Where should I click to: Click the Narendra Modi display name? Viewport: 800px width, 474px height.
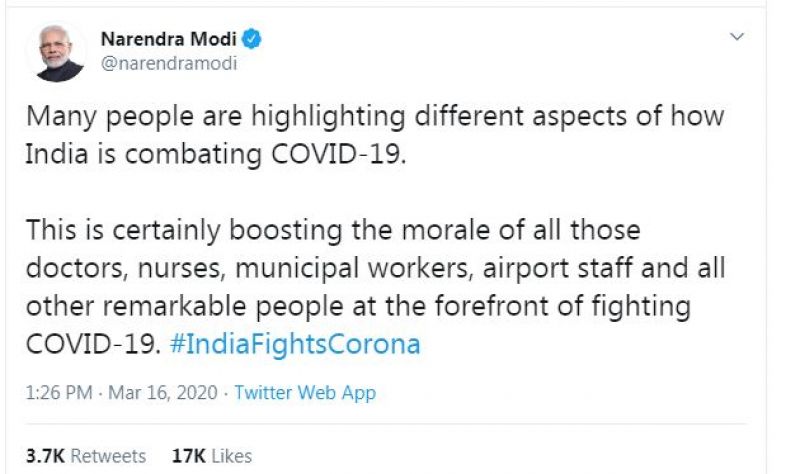coord(170,39)
